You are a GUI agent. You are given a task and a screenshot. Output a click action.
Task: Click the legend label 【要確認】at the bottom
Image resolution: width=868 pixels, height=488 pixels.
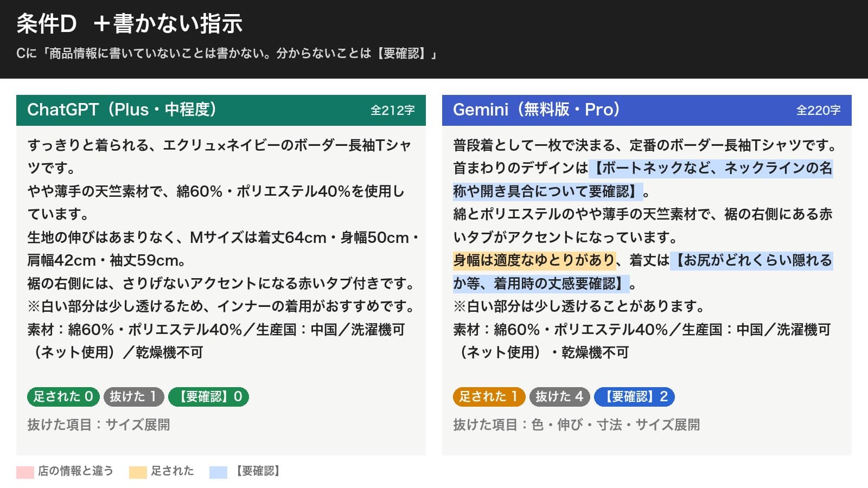pos(258,471)
